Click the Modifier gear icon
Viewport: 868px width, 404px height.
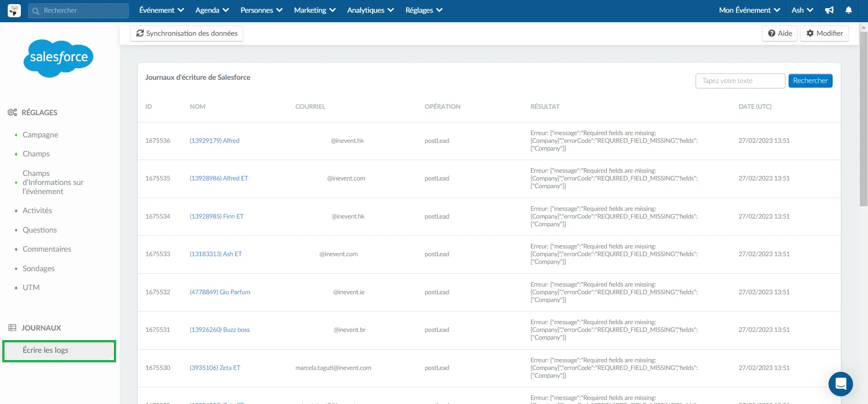810,33
